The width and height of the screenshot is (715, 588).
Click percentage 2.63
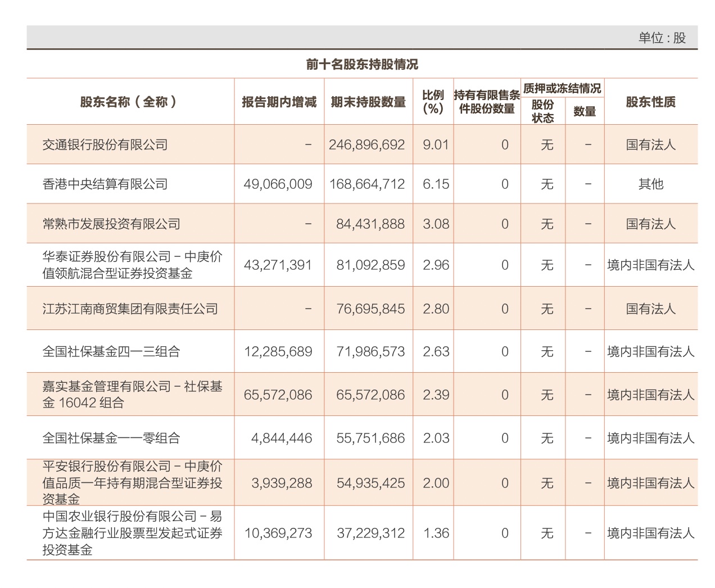[x=436, y=351]
